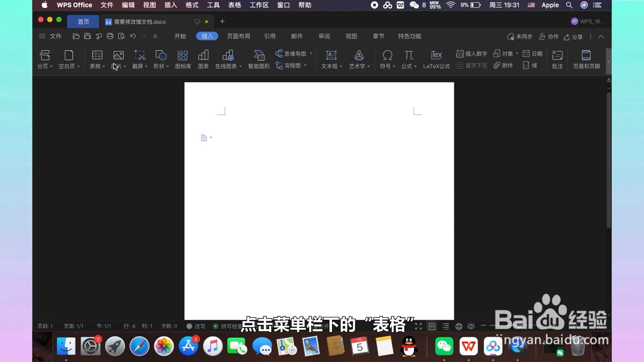Toggle the sync status 未同步 indicator
The width and height of the screenshot is (644, 362).
[x=520, y=36]
